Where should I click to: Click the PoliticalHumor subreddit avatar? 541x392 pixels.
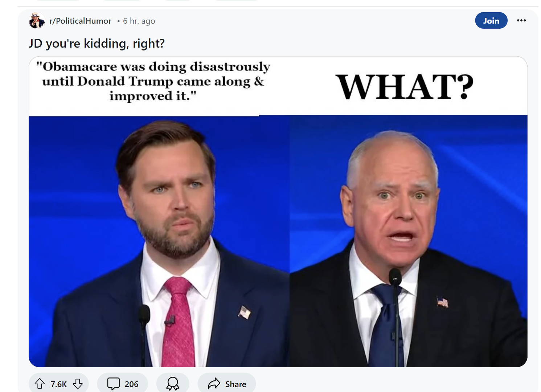[x=37, y=20]
